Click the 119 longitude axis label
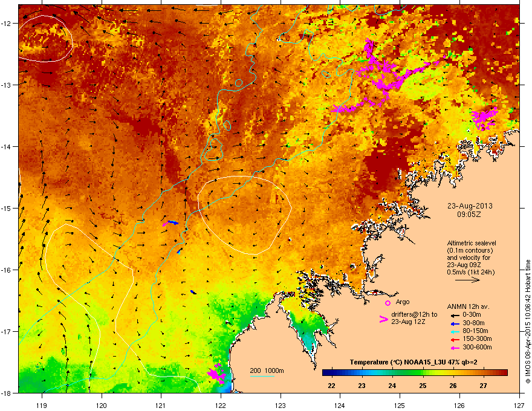The height and width of the screenshot is (411, 532). 42,405
